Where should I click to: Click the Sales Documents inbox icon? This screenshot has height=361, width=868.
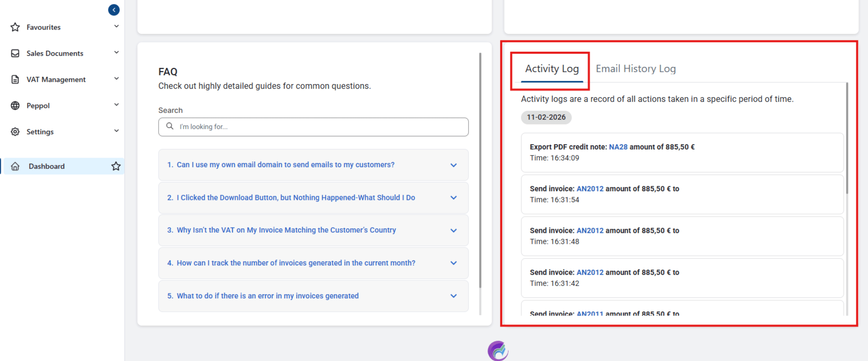pos(15,53)
